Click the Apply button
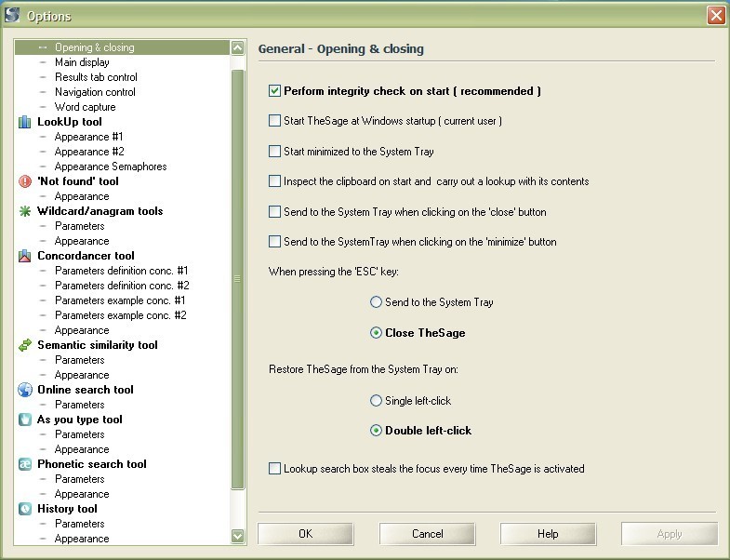Screen dimensions: 730x560 coord(670,533)
